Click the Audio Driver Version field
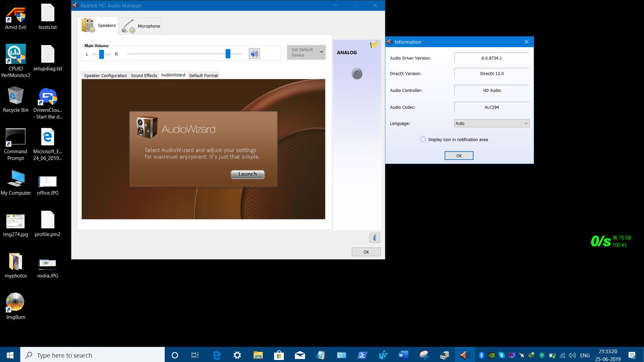The height and width of the screenshot is (362, 644). pos(492,58)
